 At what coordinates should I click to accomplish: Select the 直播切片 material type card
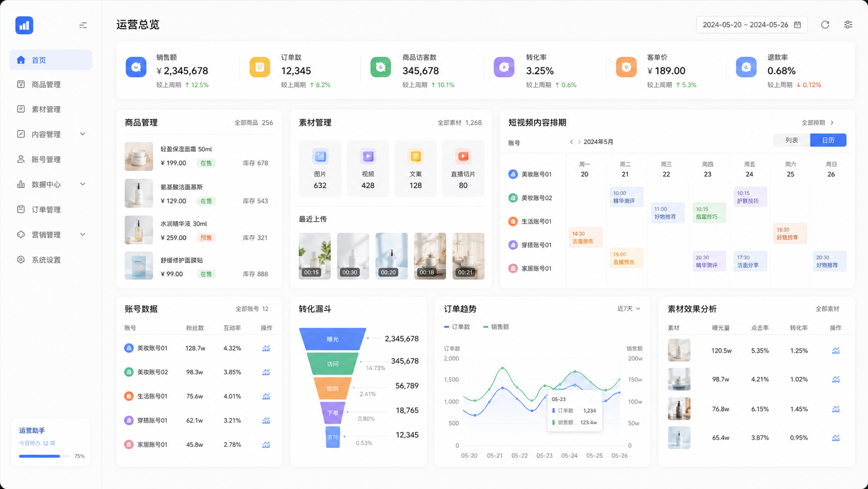[x=463, y=168]
